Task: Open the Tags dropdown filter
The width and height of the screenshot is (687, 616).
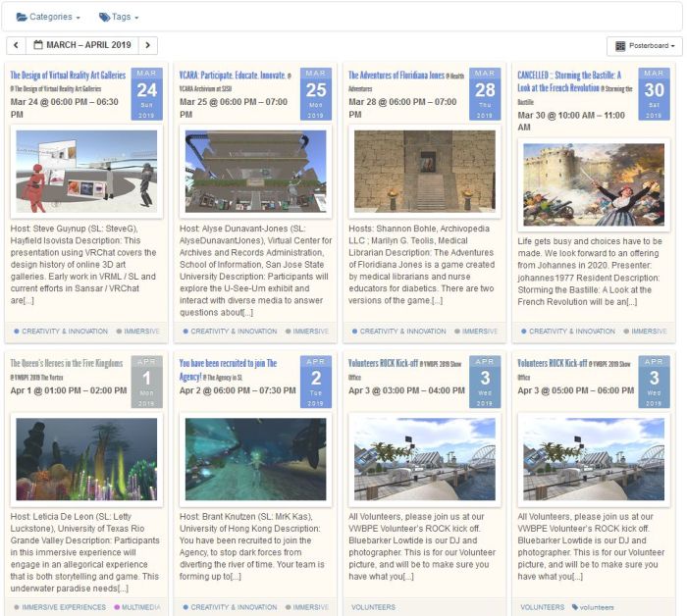Action: point(119,17)
